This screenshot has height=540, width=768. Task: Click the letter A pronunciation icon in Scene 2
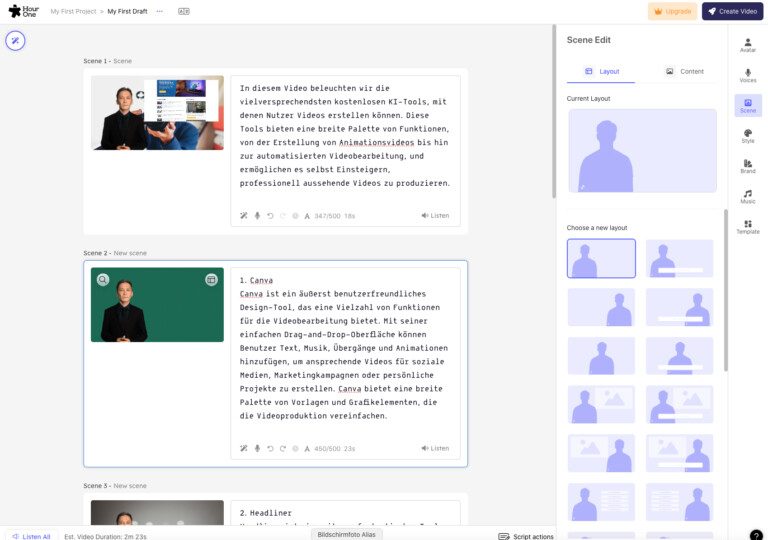[307, 449]
